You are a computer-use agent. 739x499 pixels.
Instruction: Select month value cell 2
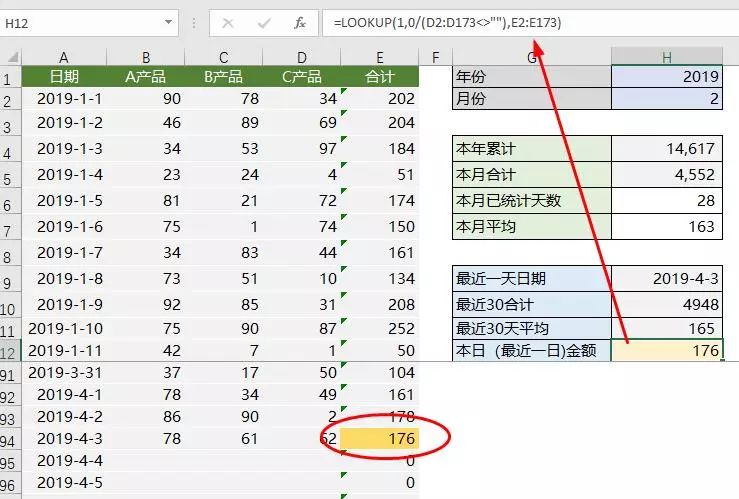(667, 98)
